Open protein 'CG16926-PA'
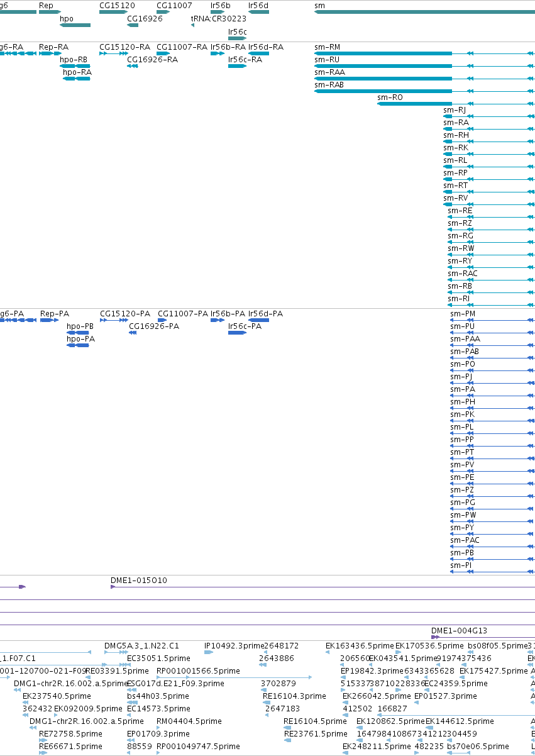This screenshot has height=756, width=535. (x=154, y=326)
